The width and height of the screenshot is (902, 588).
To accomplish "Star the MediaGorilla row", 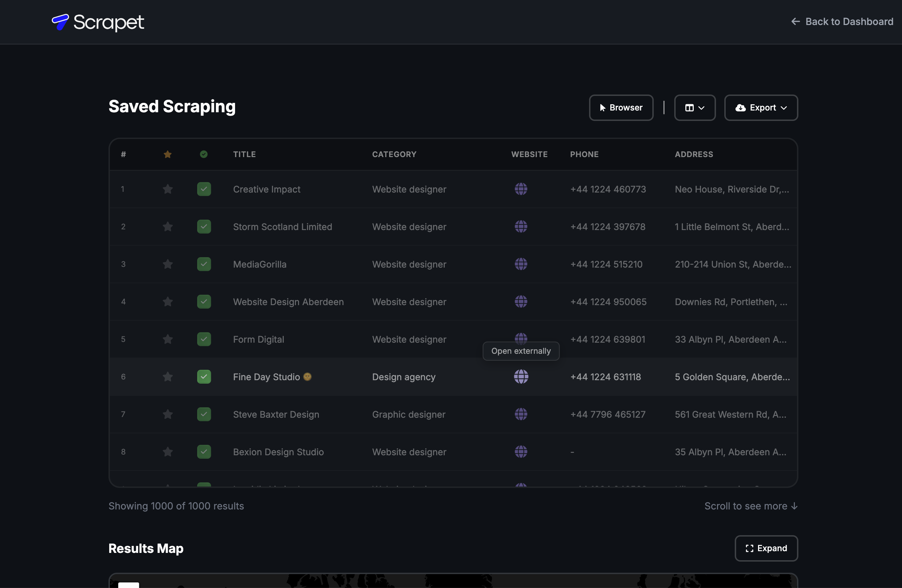I will (x=168, y=264).
